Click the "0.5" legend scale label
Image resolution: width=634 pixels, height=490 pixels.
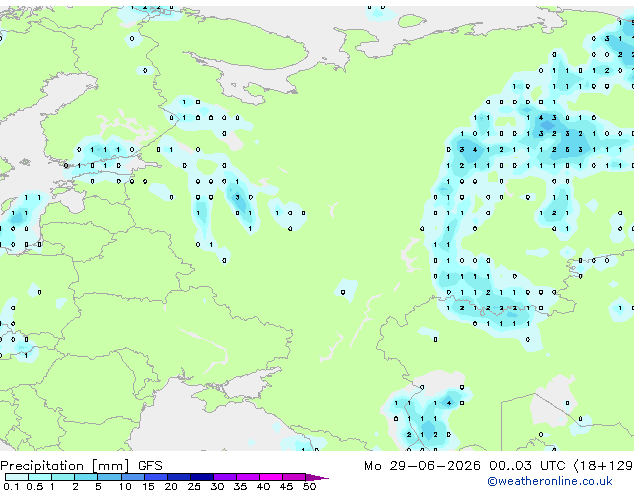35,486
